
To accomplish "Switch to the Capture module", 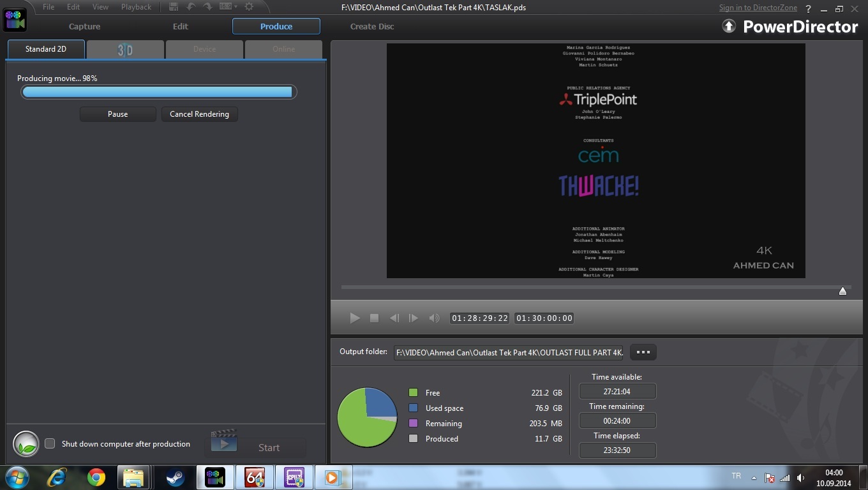I will (85, 26).
